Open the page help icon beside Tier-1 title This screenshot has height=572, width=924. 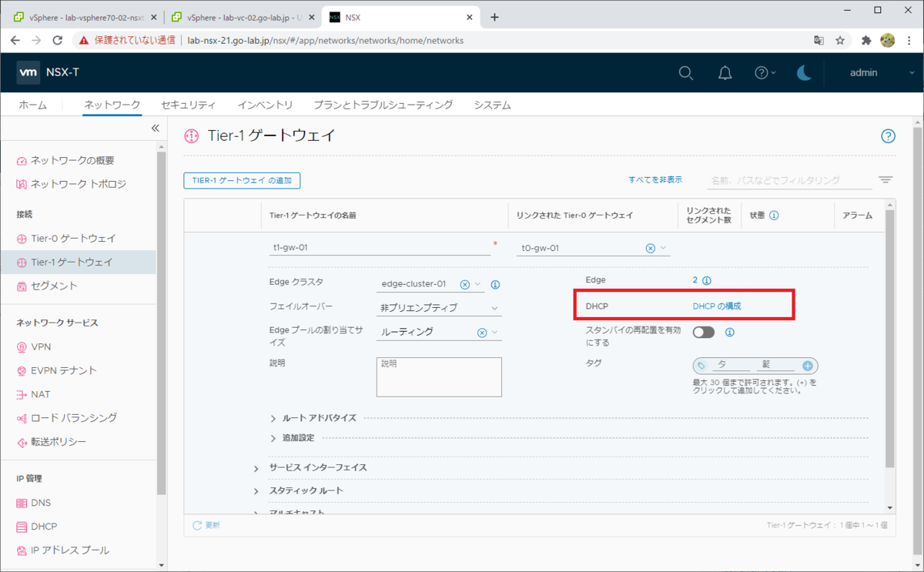tap(888, 136)
